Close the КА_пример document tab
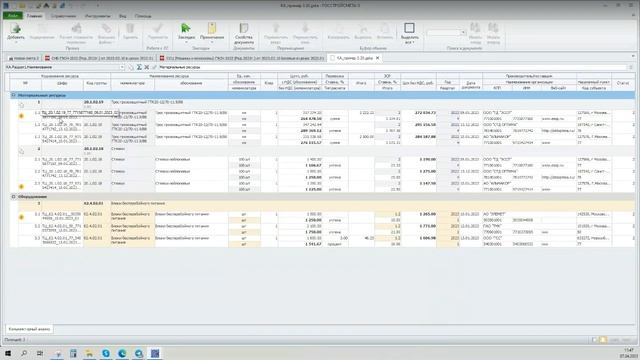 tap(378, 58)
